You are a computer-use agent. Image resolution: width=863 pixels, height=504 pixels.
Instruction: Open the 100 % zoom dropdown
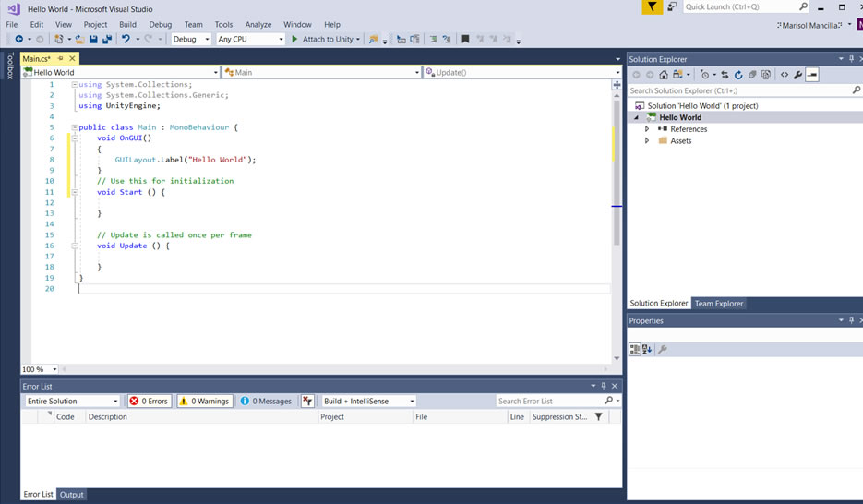[x=40, y=369]
